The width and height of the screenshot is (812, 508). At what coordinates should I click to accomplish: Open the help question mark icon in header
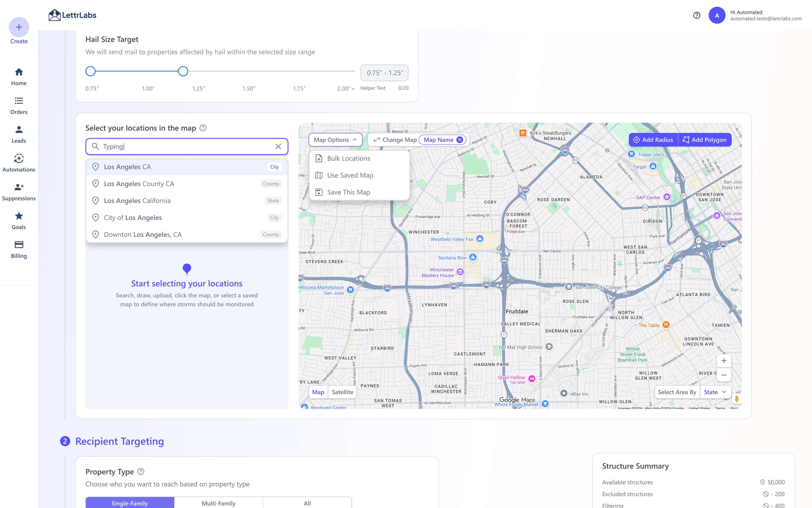pyautogui.click(x=697, y=15)
